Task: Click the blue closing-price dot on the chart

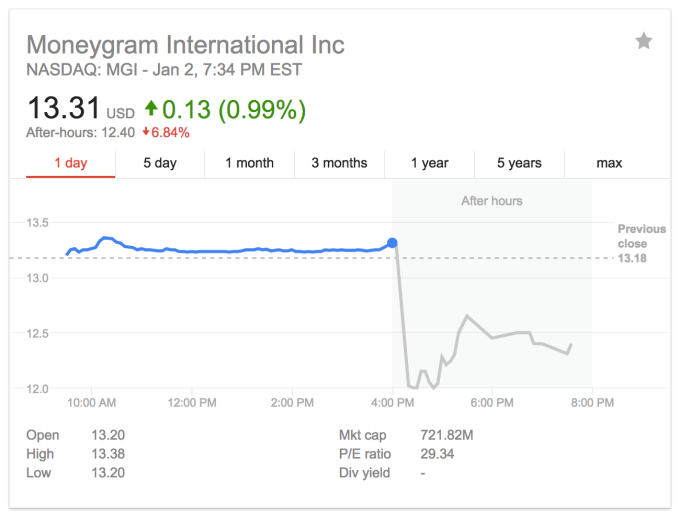Action: click(x=392, y=243)
